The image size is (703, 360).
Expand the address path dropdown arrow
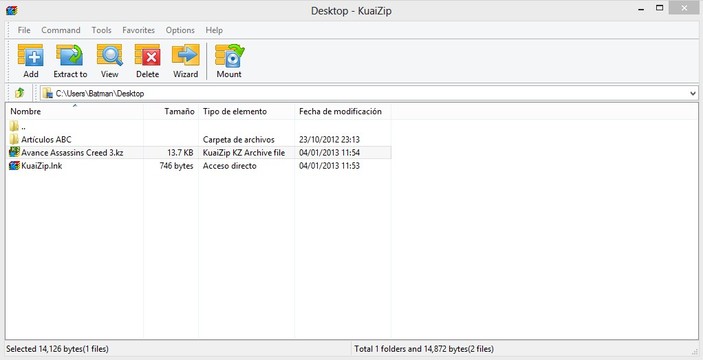pyautogui.click(x=693, y=94)
